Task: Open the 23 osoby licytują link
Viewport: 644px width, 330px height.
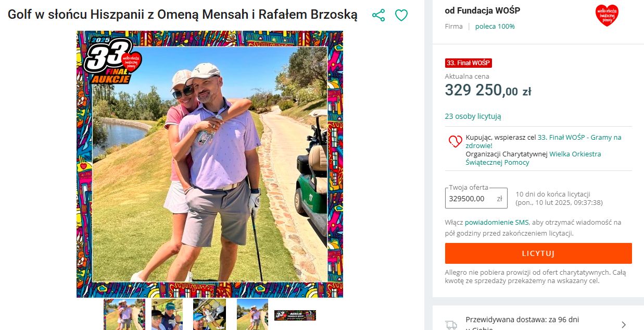Action: (x=473, y=116)
